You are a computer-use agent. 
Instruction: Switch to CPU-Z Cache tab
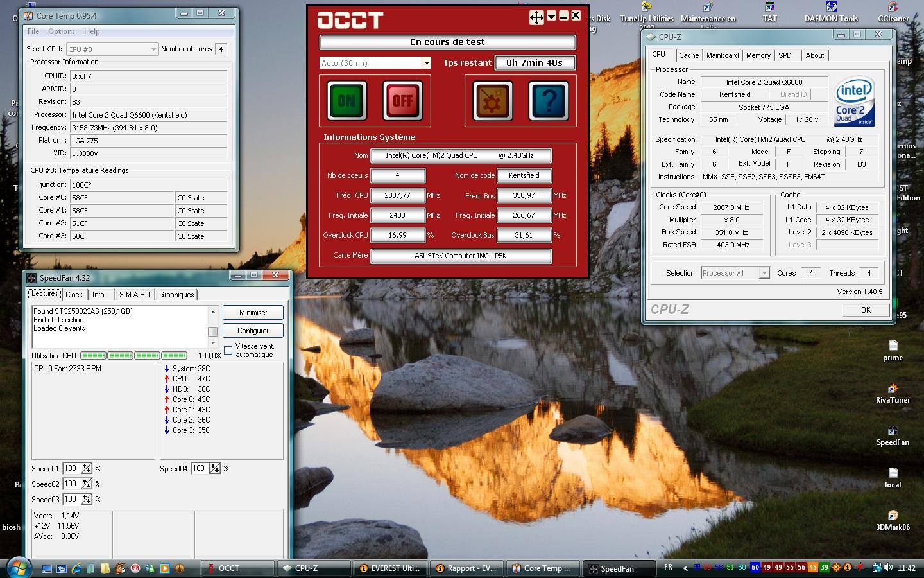pos(689,55)
